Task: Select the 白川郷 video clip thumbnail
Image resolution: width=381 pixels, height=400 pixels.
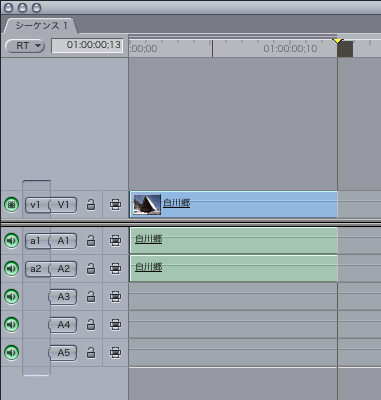Action: 147,205
